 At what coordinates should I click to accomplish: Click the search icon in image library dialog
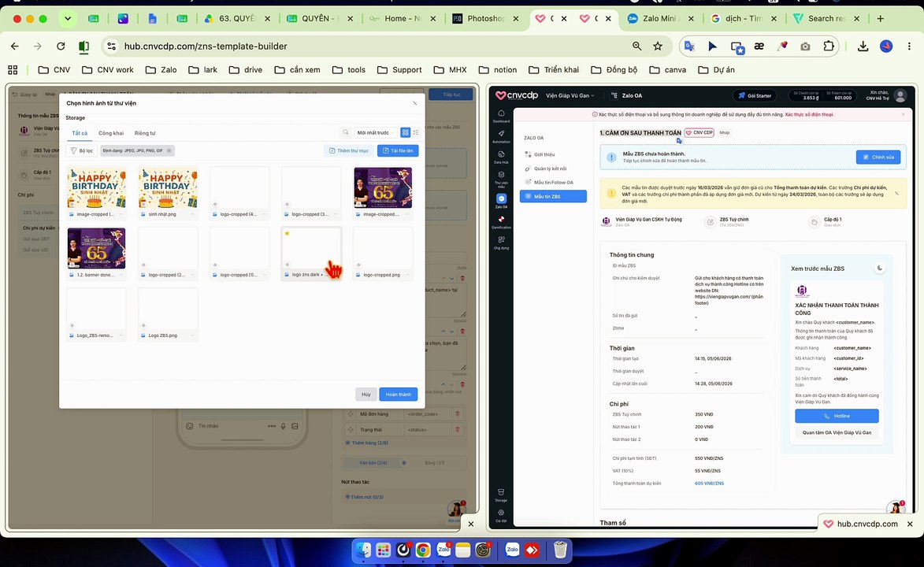346,132
